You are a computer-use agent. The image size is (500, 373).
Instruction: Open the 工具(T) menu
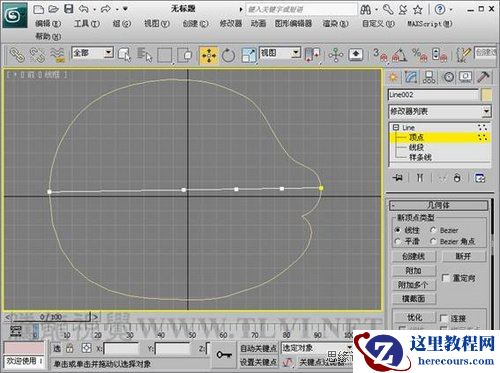coord(87,23)
